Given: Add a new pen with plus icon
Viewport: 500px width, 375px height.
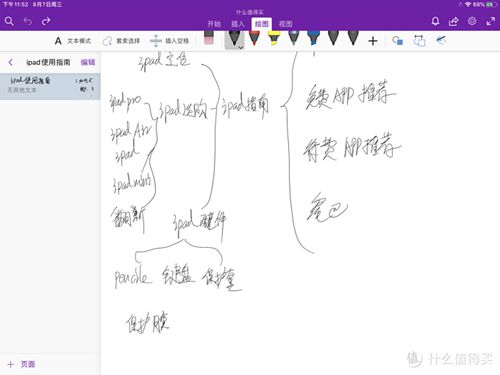Looking at the screenshot, I should pyautogui.click(x=373, y=41).
